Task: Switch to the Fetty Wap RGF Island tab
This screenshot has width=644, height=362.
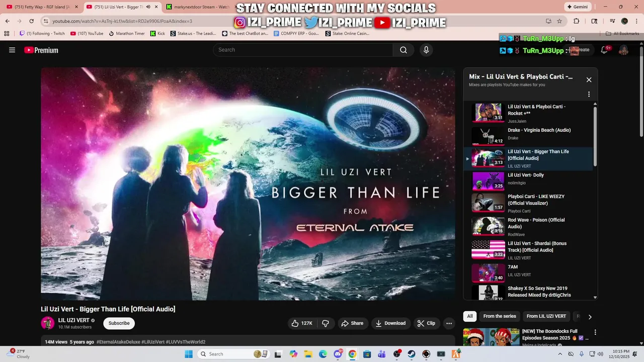Action: (42, 7)
